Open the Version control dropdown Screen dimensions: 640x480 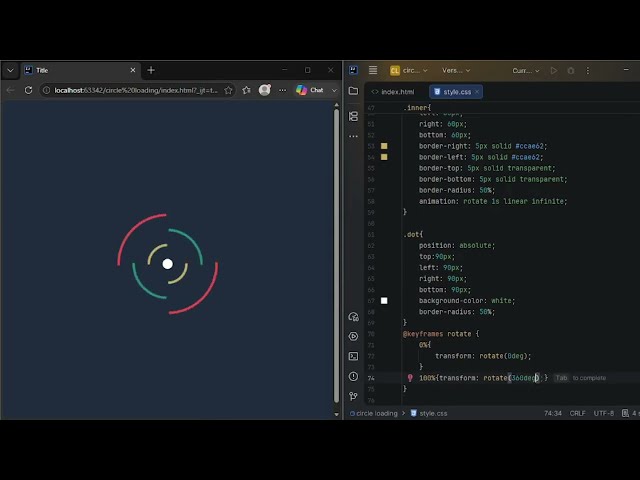pyautogui.click(x=456, y=71)
